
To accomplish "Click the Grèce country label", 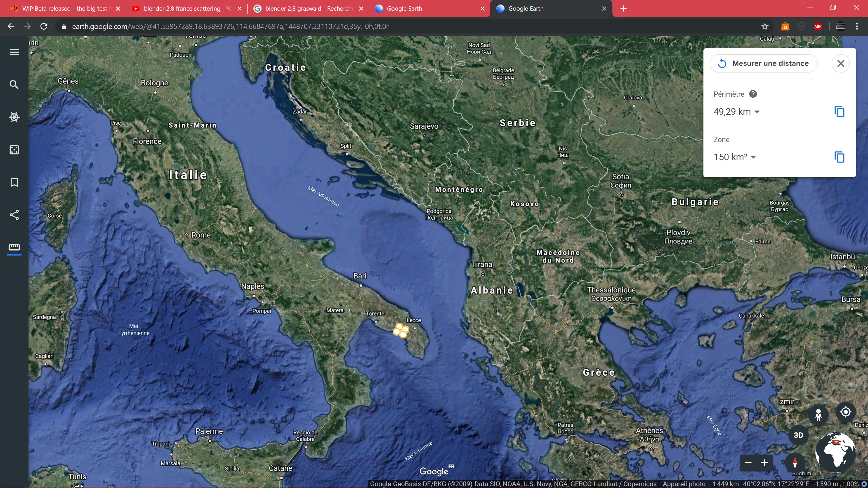I will pyautogui.click(x=599, y=373).
